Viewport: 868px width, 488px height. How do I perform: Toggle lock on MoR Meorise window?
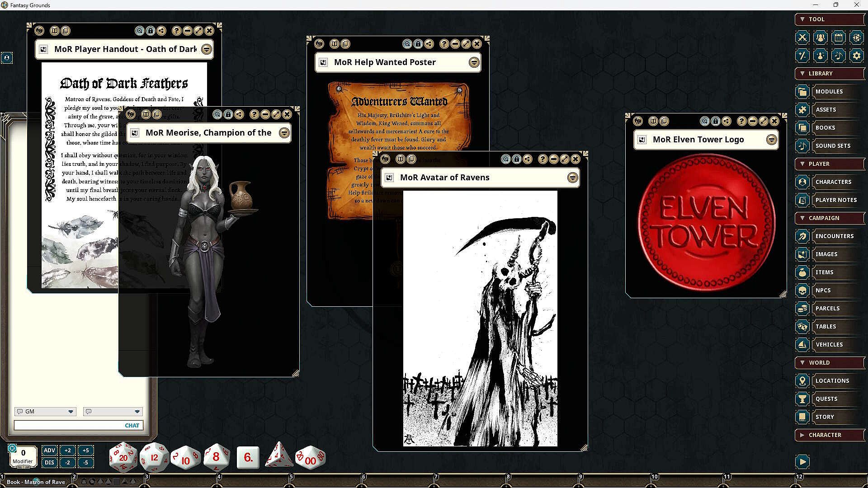[x=228, y=114]
